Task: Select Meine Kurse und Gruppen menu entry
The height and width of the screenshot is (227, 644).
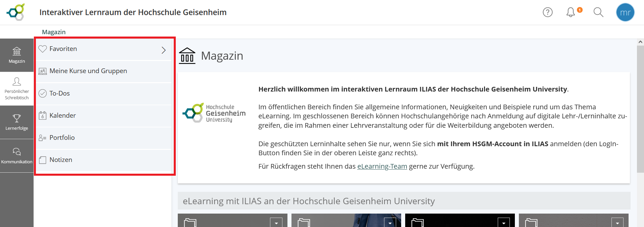Action: (x=88, y=71)
